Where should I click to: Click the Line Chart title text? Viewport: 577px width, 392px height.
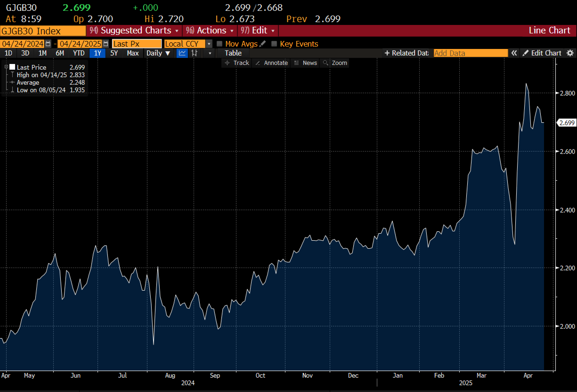pos(549,31)
